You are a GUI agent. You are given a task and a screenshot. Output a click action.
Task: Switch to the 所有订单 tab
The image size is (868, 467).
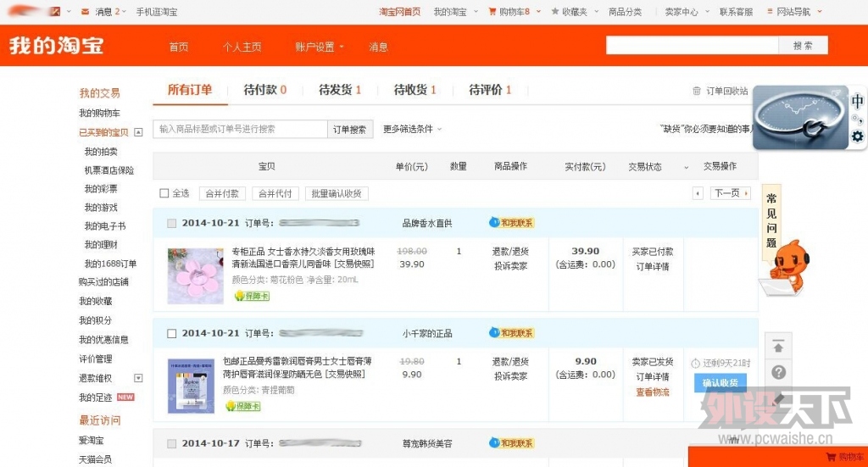(190, 90)
